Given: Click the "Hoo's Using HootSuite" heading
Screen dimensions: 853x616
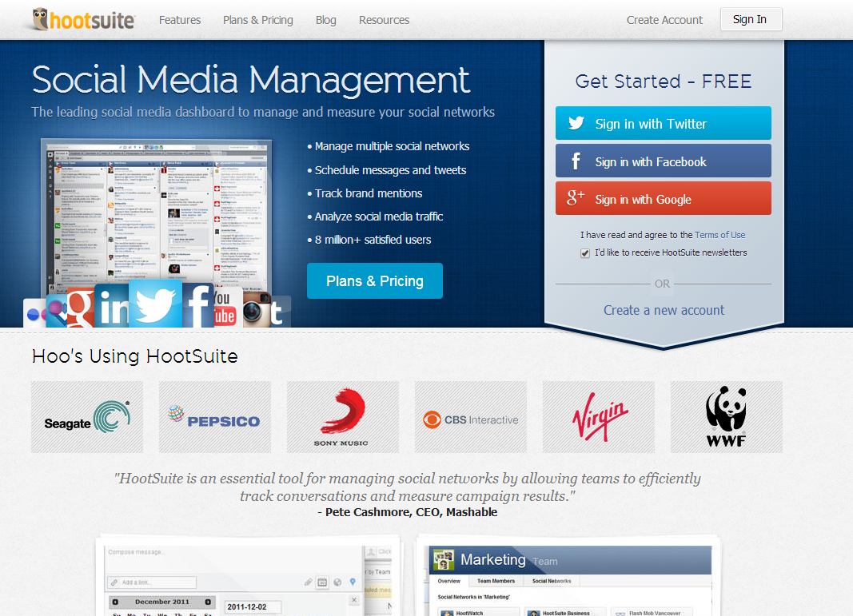Looking at the screenshot, I should click(x=135, y=356).
